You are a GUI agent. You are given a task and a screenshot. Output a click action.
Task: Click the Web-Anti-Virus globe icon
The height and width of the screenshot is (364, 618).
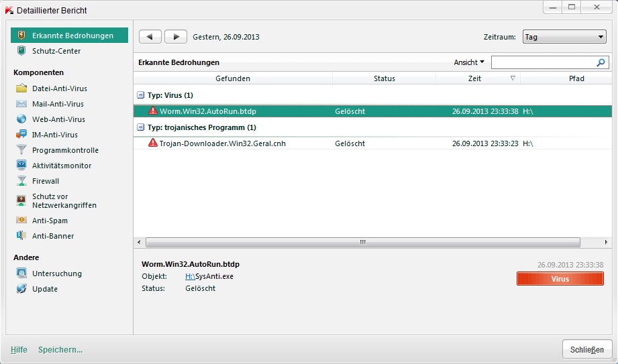point(21,119)
